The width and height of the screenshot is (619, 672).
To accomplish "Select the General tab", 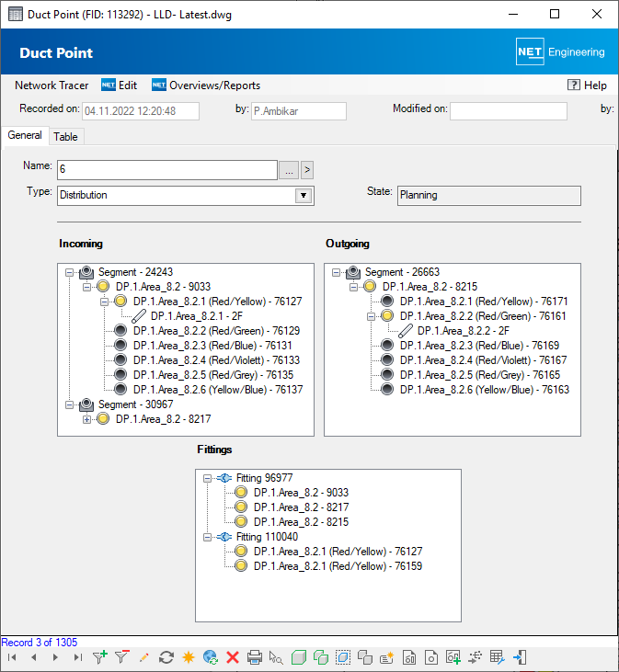I will point(25,135).
